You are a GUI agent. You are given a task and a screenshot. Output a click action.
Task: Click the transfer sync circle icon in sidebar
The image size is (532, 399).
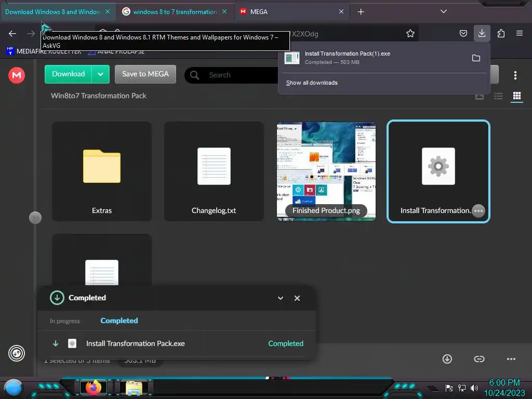point(17,353)
